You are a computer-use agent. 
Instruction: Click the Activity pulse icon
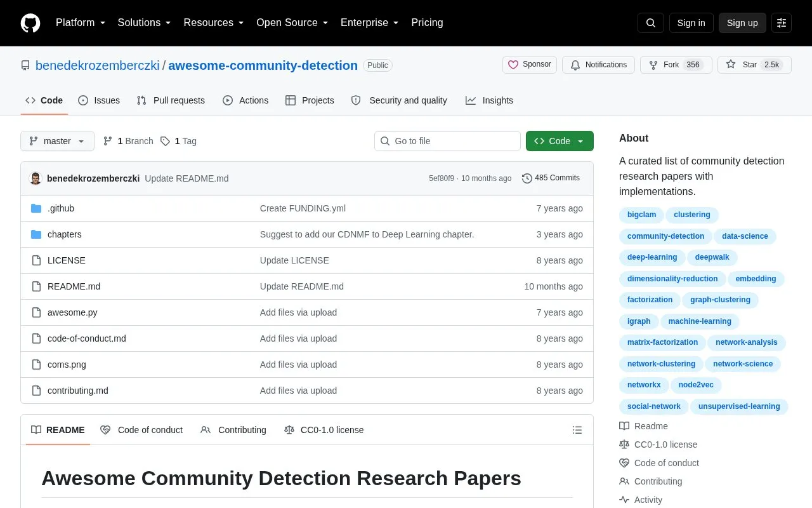point(624,500)
